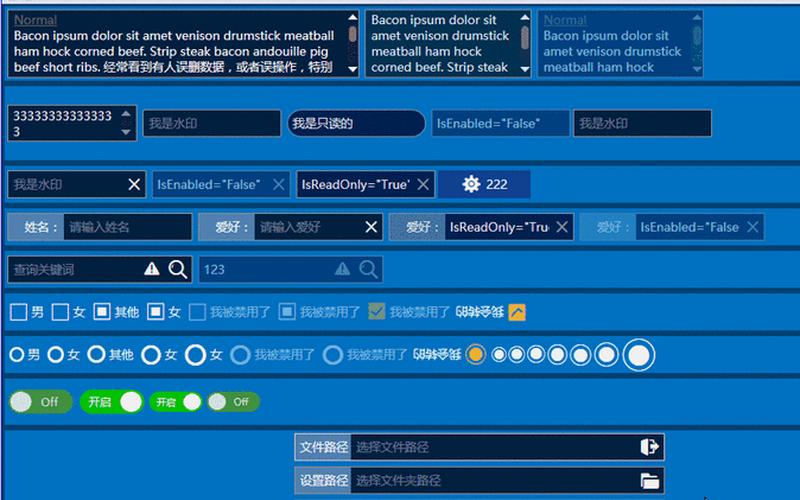Image resolution: width=800 pixels, height=500 pixels.
Task: Click the 设置路径 label
Action: [x=323, y=481]
